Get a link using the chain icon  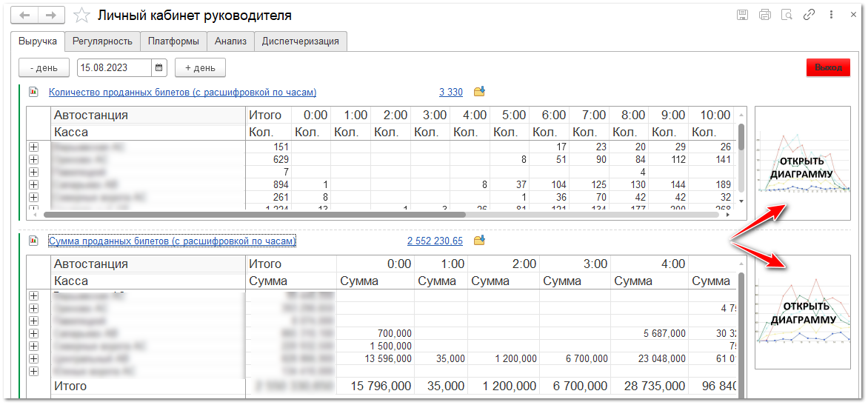pyautogui.click(x=809, y=15)
